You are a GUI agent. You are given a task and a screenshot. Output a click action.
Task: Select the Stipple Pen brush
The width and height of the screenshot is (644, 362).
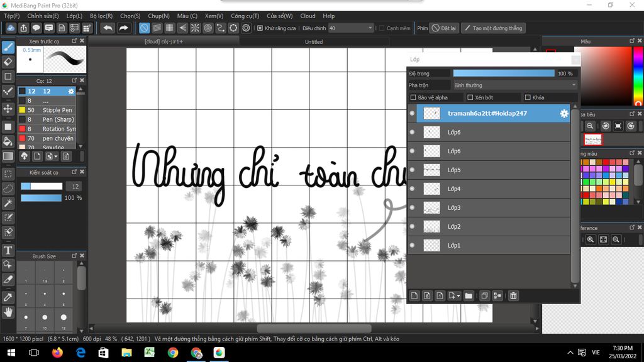47,110
